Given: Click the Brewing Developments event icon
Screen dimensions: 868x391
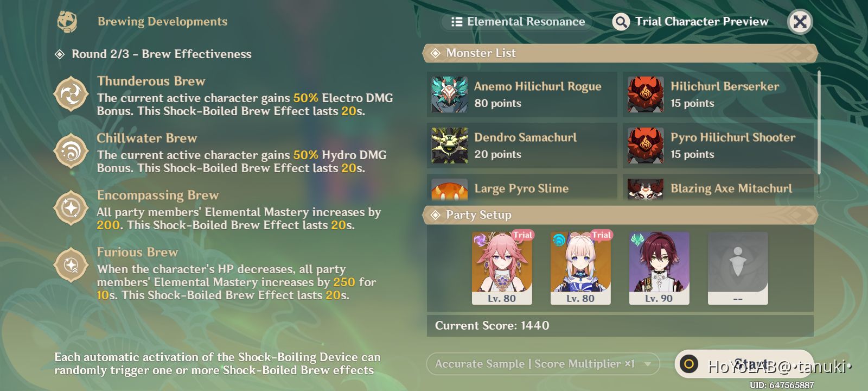Looking at the screenshot, I should click(67, 22).
